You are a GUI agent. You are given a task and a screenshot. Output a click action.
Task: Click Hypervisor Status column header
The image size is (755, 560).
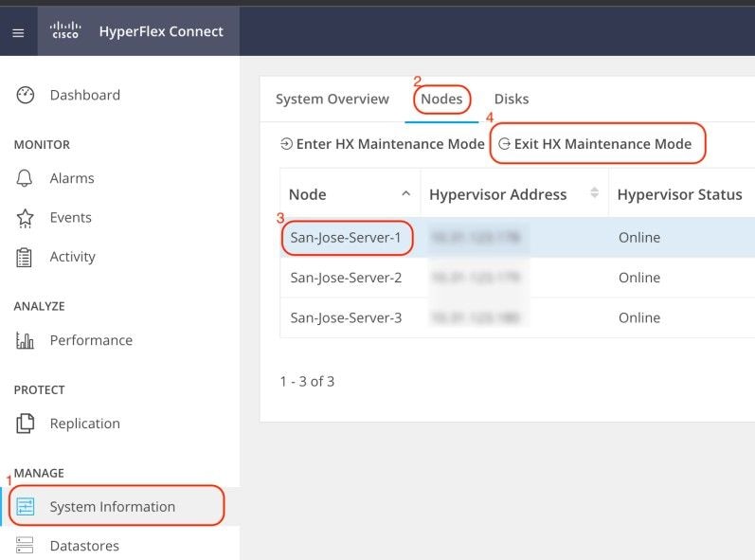[x=680, y=194]
